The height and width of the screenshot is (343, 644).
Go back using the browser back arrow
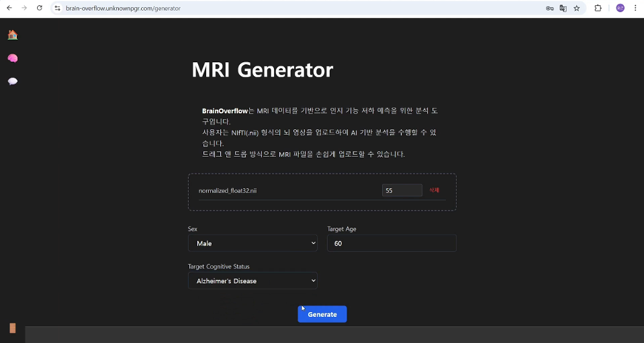click(9, 8)
